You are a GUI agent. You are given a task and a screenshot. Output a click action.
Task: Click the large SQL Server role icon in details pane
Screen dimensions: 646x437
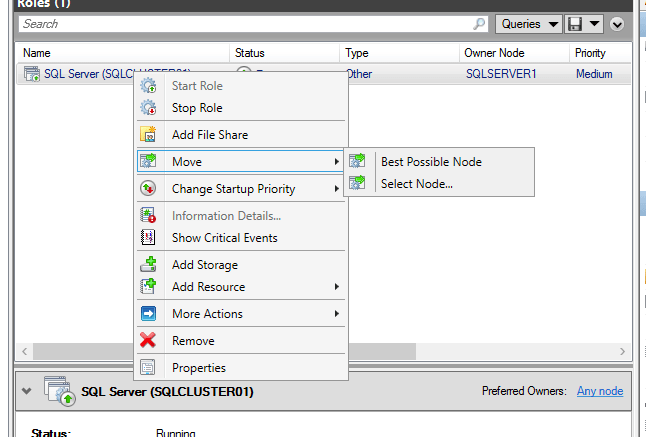(x=60, y=391)
